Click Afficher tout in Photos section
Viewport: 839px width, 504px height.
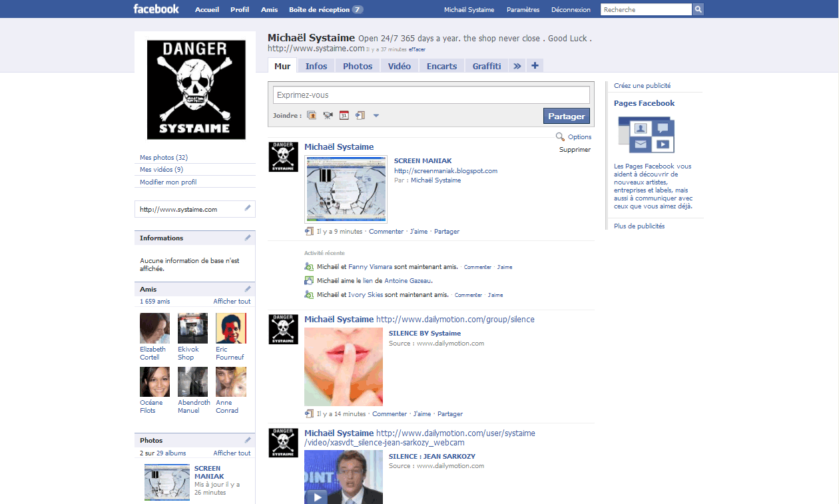coord(232,453)
